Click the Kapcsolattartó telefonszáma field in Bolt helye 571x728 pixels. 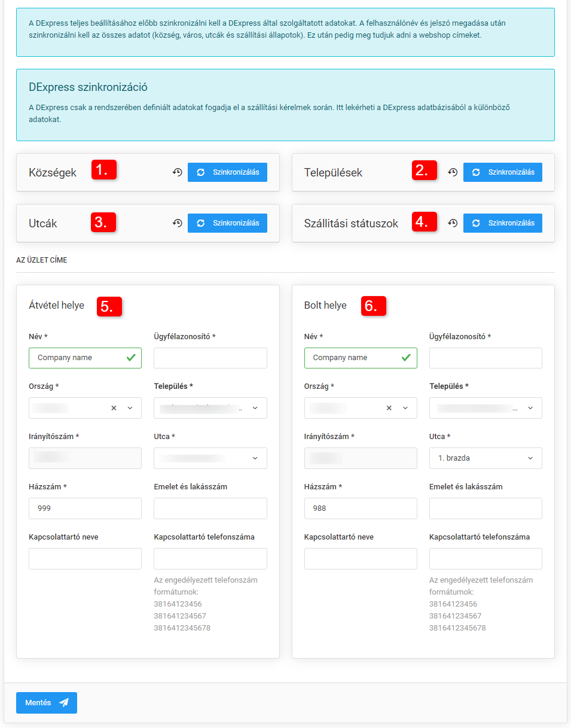(x=485, y=558)
